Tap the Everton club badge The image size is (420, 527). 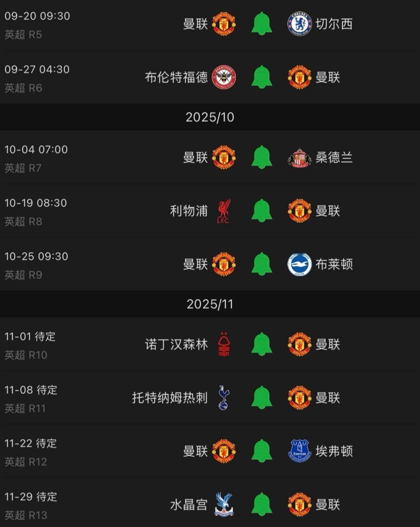[x=299, y=451]
